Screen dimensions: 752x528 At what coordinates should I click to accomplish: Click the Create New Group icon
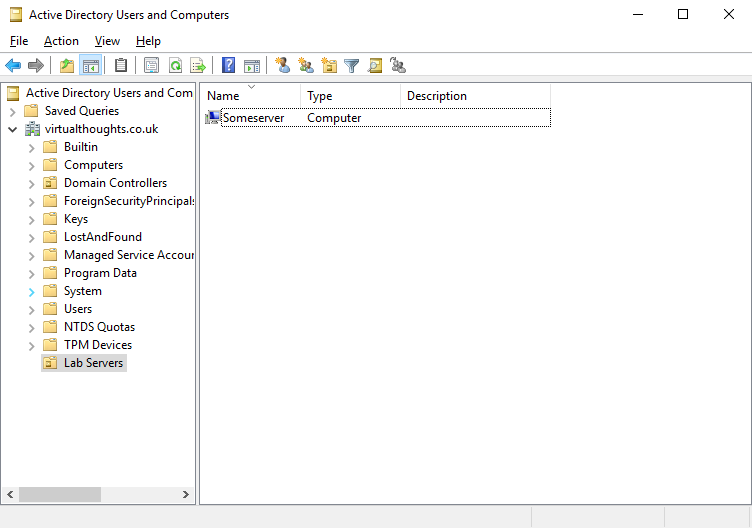coord(306,66)
